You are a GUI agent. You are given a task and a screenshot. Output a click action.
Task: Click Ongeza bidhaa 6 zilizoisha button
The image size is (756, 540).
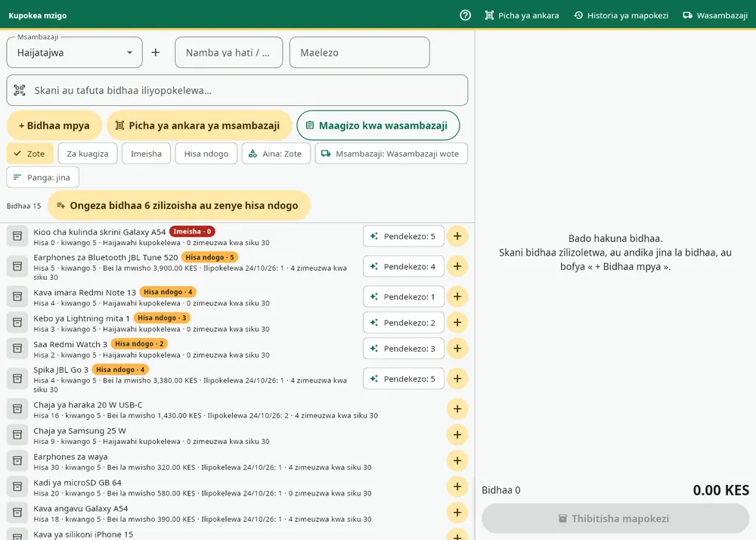[179, 206]
